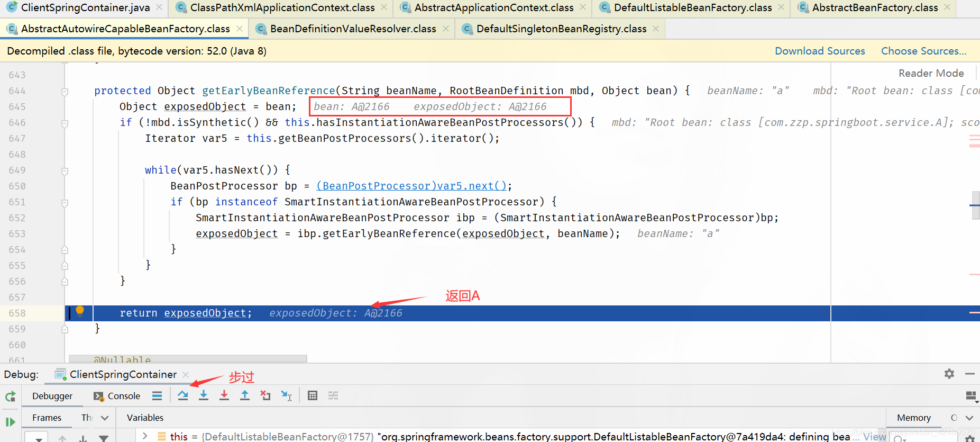Click the Run to Cursor icon
The image size is (980, 442).
coord(286,395)
